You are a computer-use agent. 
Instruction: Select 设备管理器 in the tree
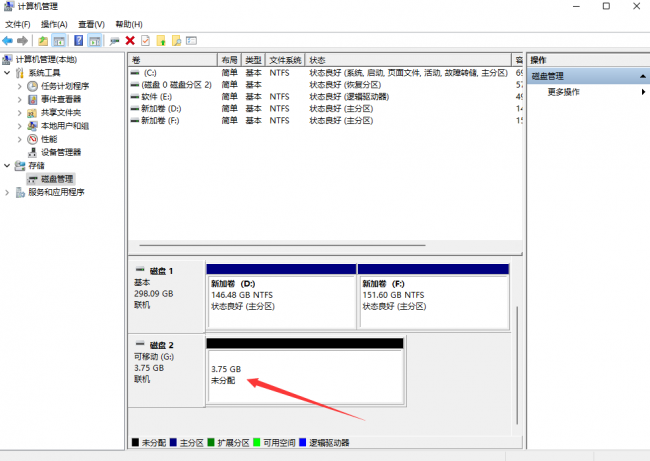click(x=61, y=152)
